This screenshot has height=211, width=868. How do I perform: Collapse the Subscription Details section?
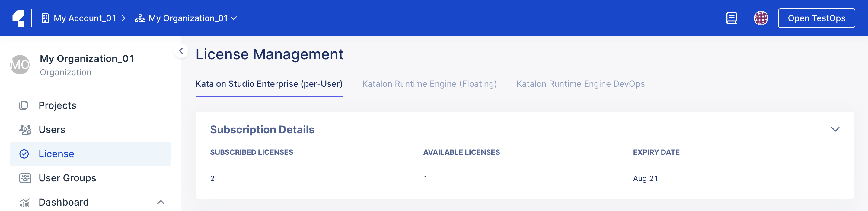click(x=836, y=129)
